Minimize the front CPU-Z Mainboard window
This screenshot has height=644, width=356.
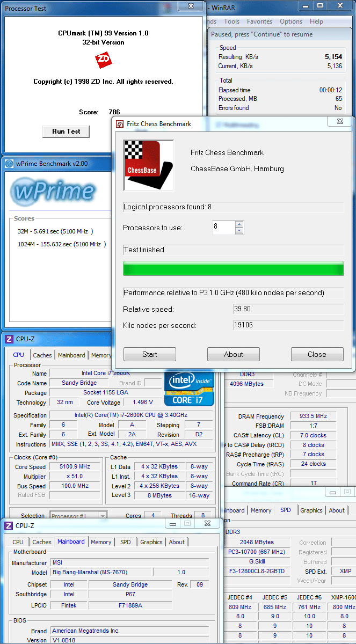coord(173,523)
